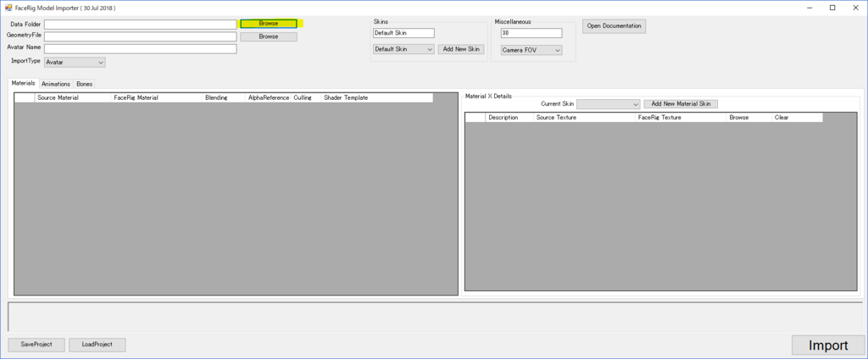Click the Description column header
The image size is (868, 359).
(x=509, y=118)
